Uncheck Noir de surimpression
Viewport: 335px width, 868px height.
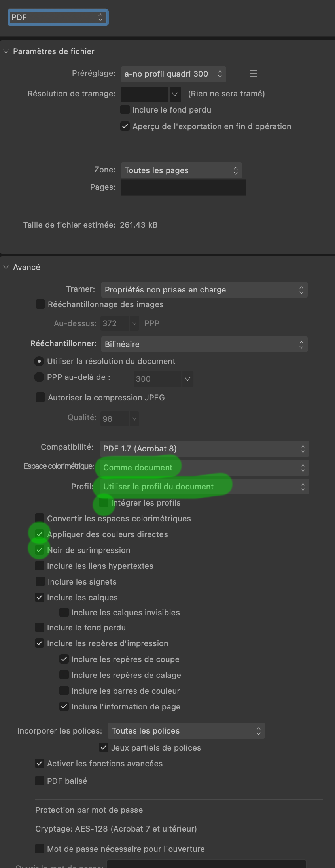pyautogui.click(x=40, y=550)
